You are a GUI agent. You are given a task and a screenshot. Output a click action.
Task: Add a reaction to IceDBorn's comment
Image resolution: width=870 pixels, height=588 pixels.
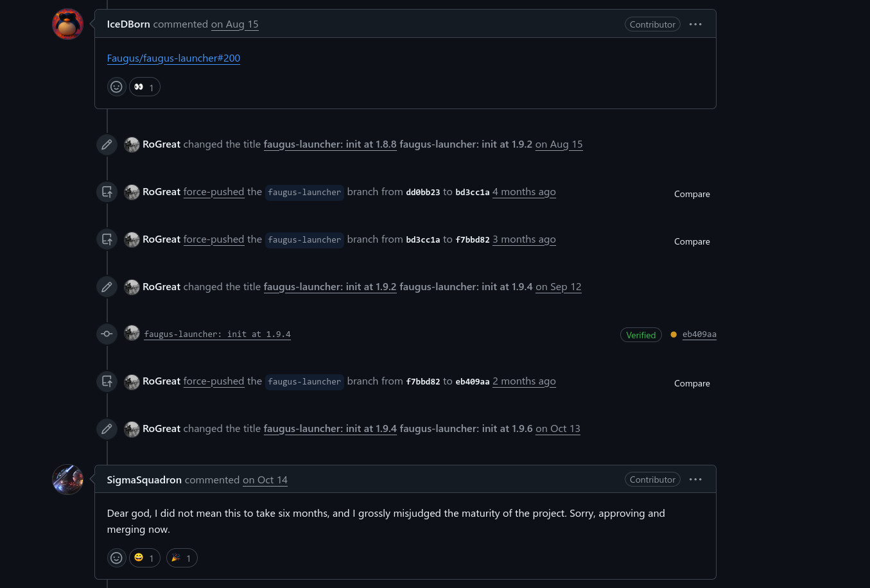pos(116,87)
